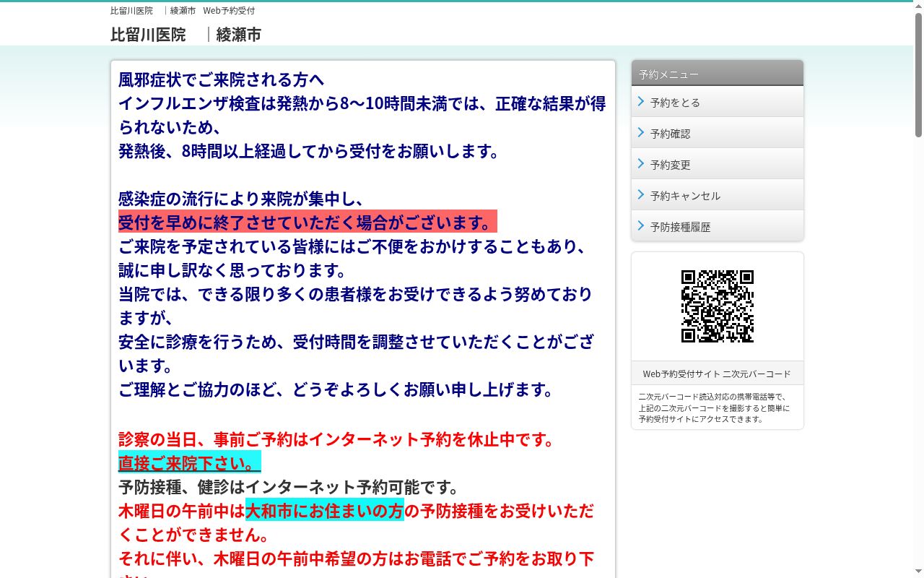Open 予防接種履歴 from the menu

[x=717, y=226]
